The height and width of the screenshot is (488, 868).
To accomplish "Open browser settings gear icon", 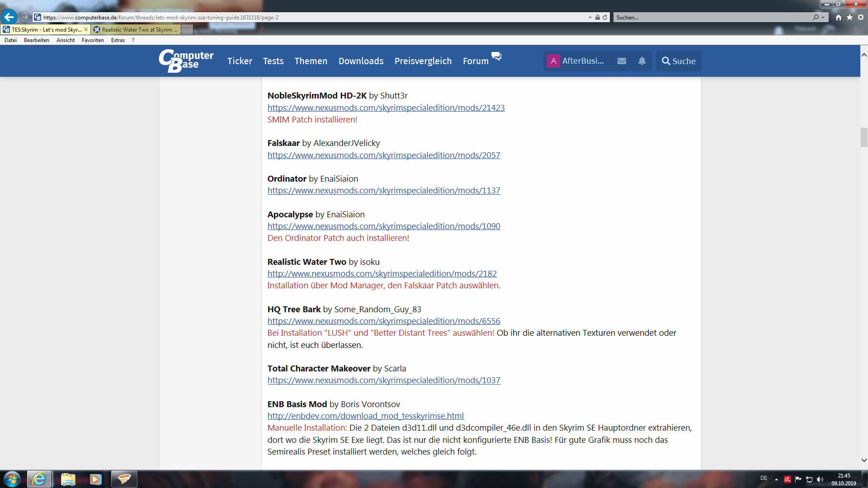I will point(861,17).
